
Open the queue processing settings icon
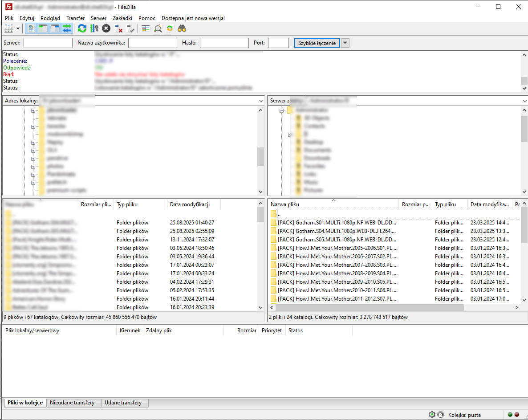pos(94,29)
